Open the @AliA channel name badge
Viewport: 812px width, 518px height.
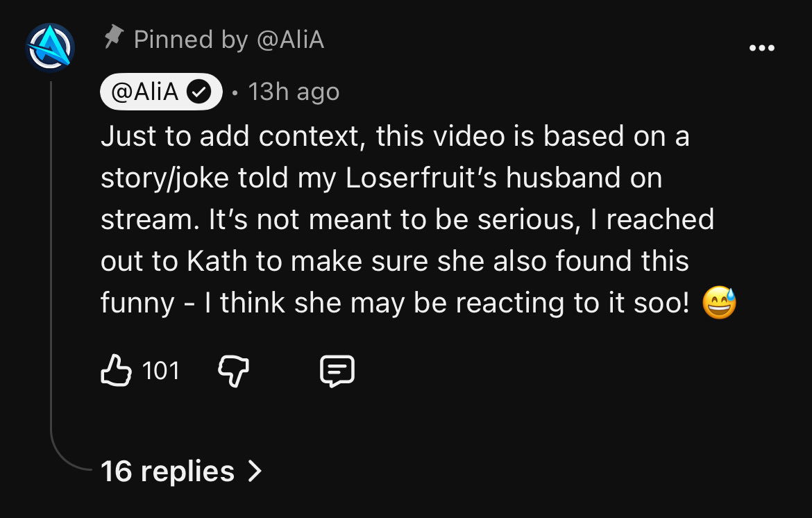161,92
